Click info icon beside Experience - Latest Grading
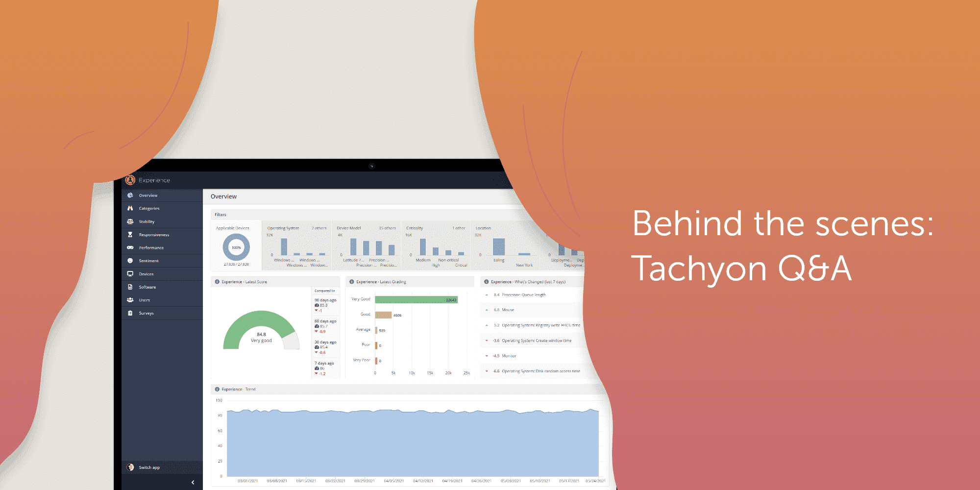980x490 pixels. [352, 282]
